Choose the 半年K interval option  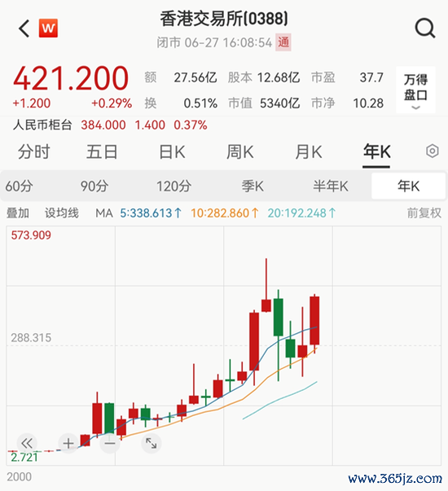331,186
